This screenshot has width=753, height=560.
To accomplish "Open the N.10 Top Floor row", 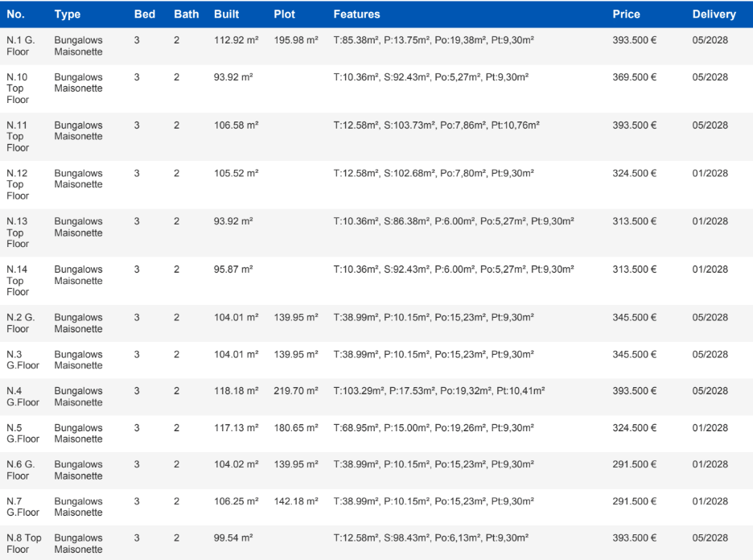I will pyautogui.click(x=18, y=89).
